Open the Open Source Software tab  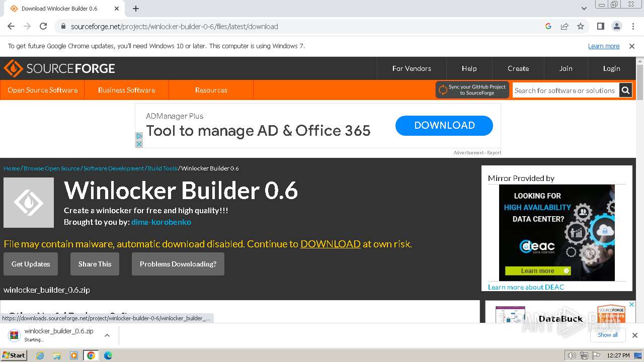tap(42, 90)
